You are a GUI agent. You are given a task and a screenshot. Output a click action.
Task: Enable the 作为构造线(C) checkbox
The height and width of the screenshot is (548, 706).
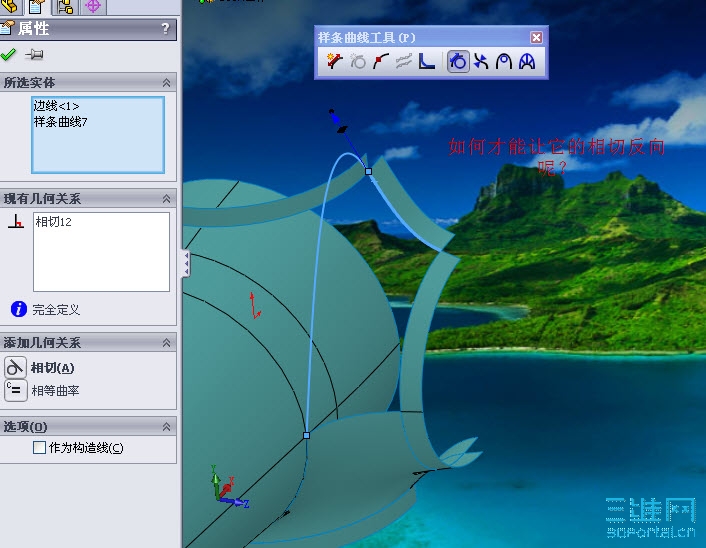pyautogui.click(x=40, y=448)
